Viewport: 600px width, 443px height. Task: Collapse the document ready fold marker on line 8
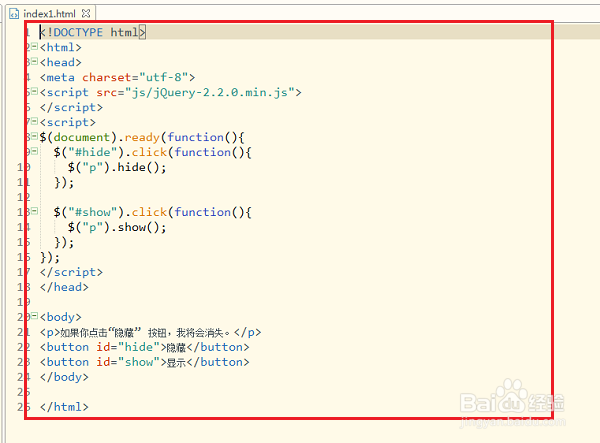(34, 136)
